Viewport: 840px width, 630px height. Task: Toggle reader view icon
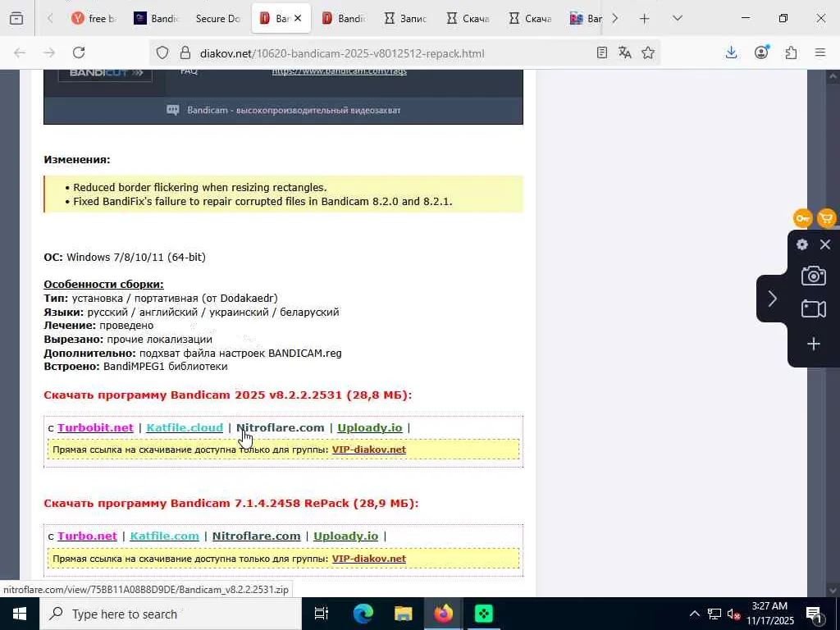coord(602,52)
